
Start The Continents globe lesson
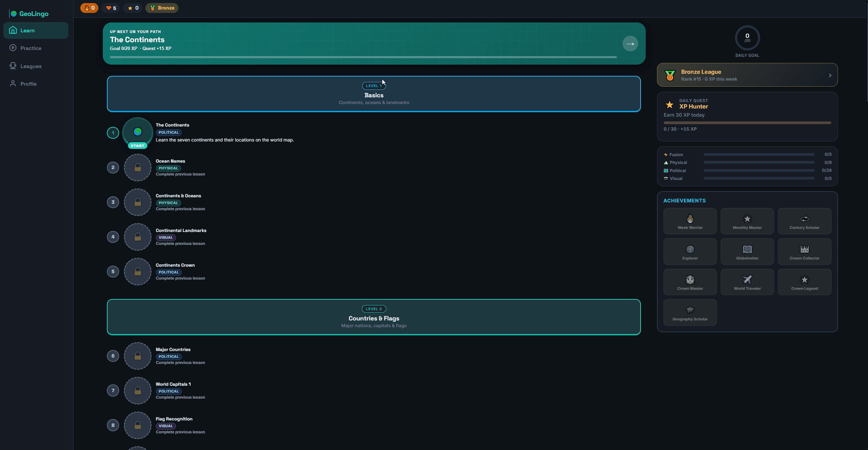(138, 132)
